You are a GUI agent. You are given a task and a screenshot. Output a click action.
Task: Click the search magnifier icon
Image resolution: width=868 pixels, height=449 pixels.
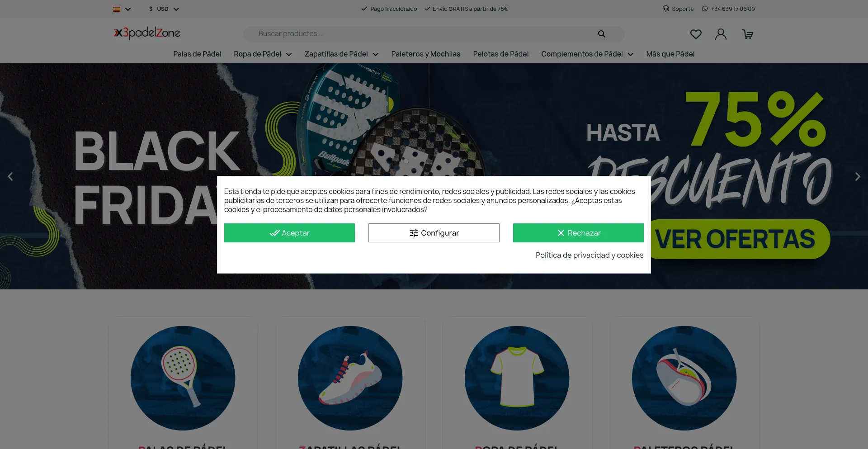[x=601, y=34]
